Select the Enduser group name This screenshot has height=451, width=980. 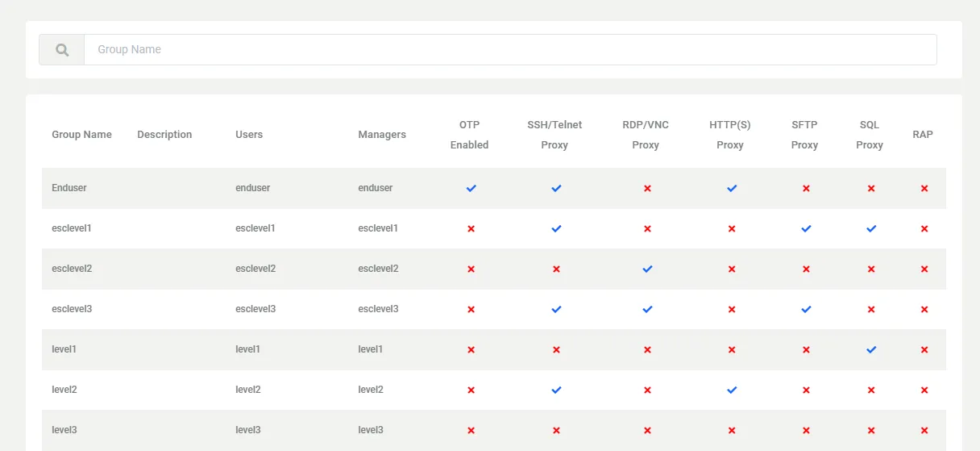click(69, 188)
